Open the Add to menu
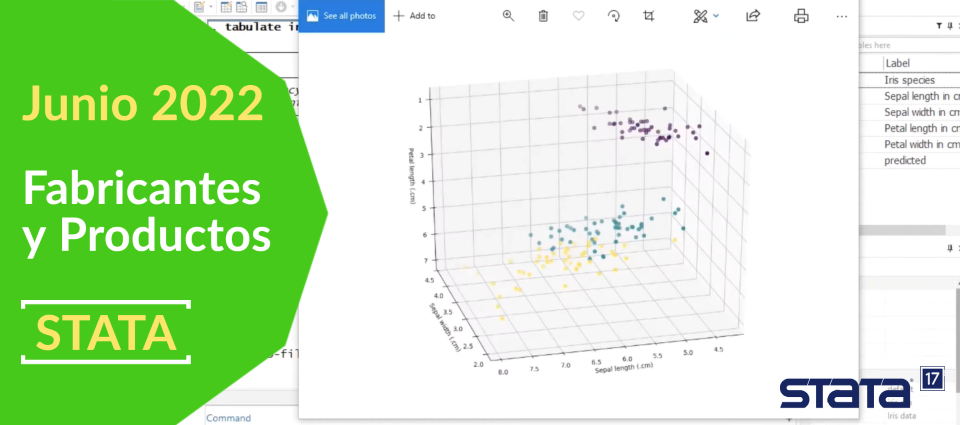The width and height of the screenshot is (960, 425). [x=414, y=16]
